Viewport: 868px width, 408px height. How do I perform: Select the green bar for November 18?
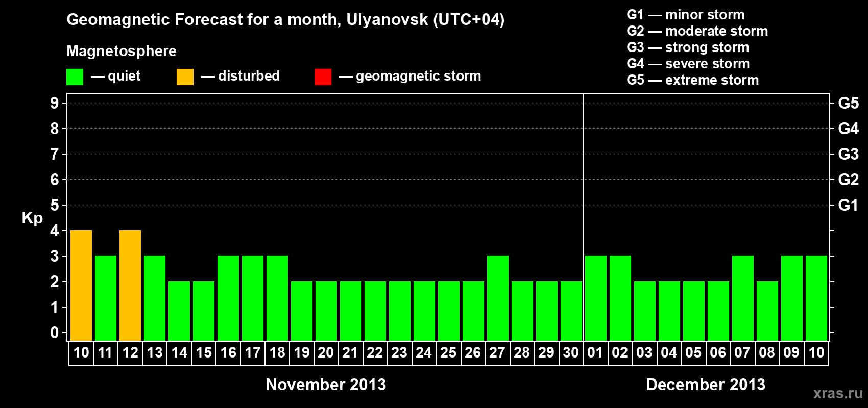(x=277, y=298)
